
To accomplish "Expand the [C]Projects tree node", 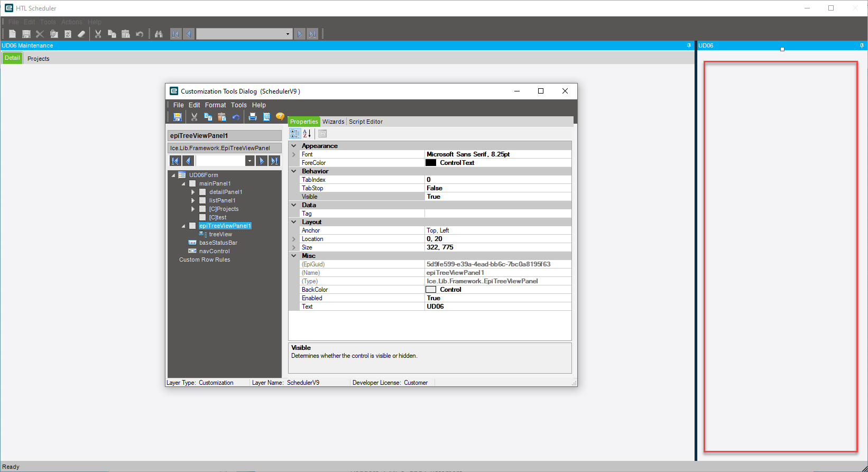I will [x=193, y=209].
